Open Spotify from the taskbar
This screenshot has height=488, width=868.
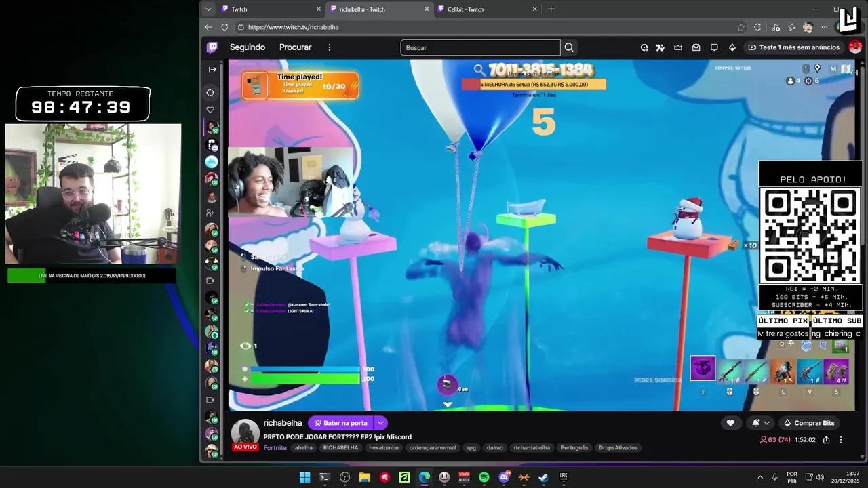tap(484, 477)
